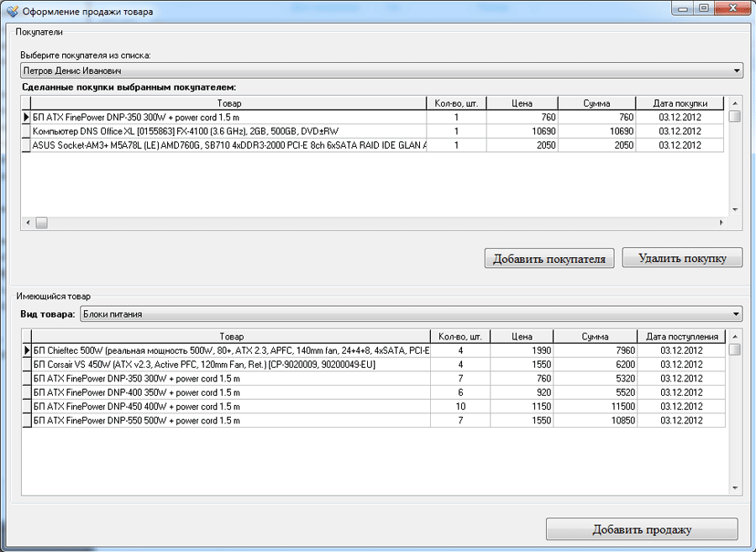Image resolution: width=756 pixels, height=552 pixels.
Task: Click goods table vertical scrollbar thumb
Action: point(735,349)
